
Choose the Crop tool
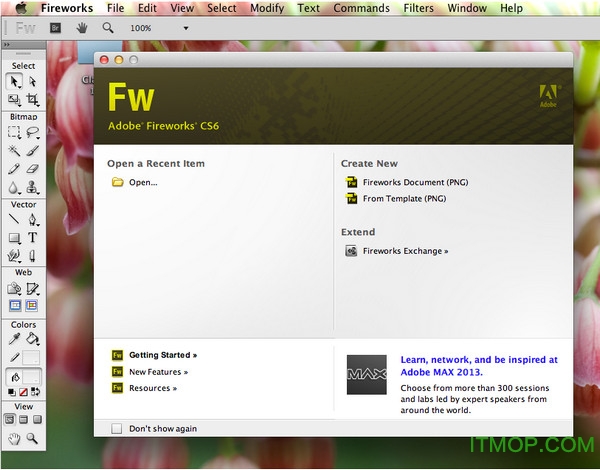click(33, 100)
